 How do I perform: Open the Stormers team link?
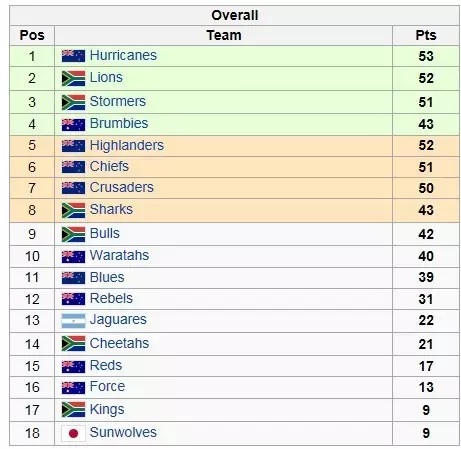pos(118,101)
